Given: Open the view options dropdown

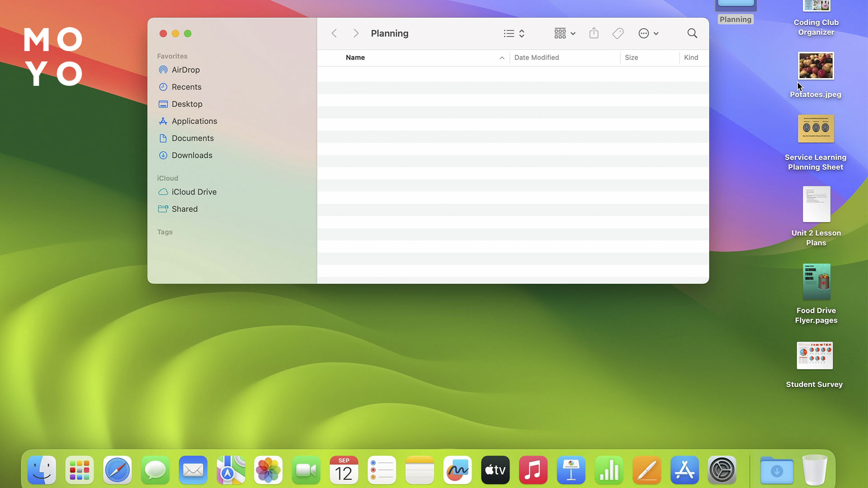Looking at the screenshot, I should (514, 33).
